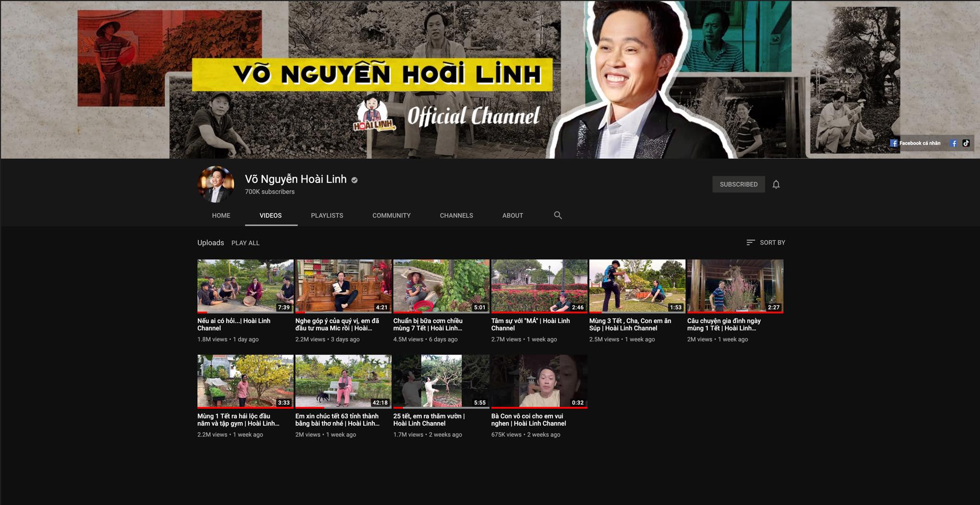Open the TikTok icon in the banner
This screenshot has height=505, width=980.
tap(966, 143)
